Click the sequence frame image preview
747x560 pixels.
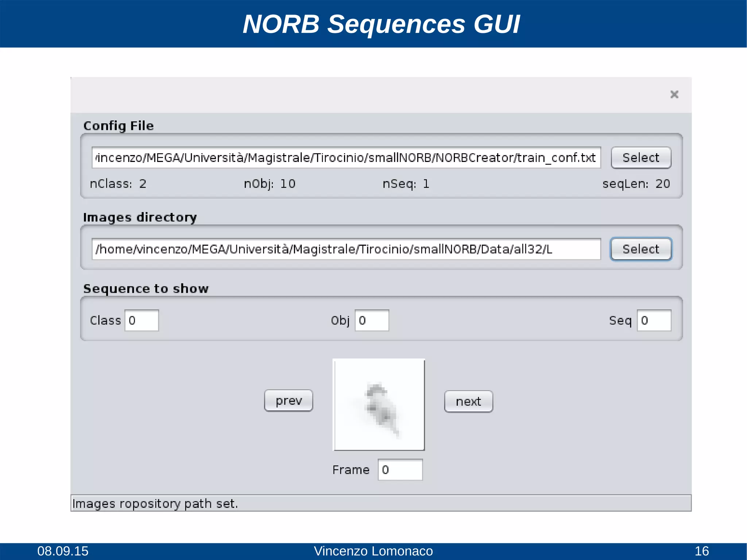379,405
